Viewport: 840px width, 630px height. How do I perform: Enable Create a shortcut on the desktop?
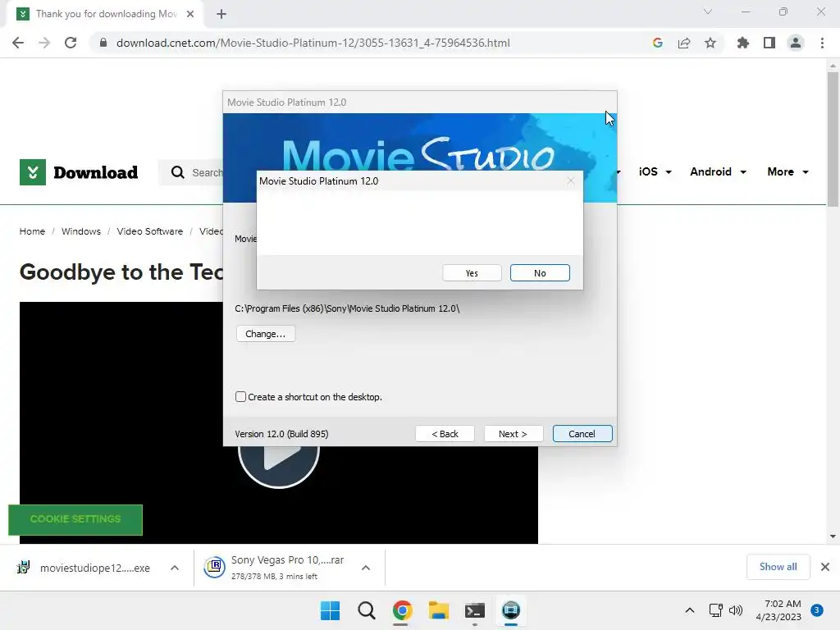[x=240, y=397]
